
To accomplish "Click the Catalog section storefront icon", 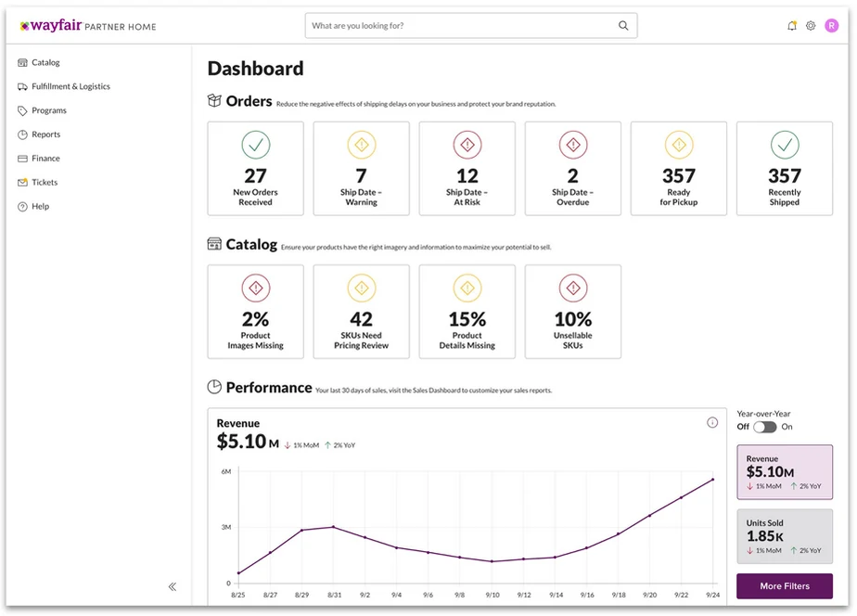I will [x=214, y=244].
